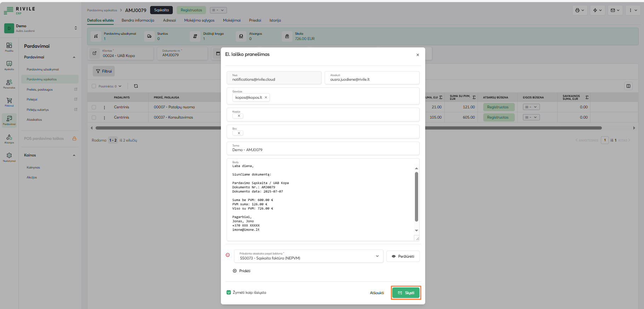Toggle the Žymėti kaip išsiųsta checkbox

pyautogui.click(x=229, y=292)
